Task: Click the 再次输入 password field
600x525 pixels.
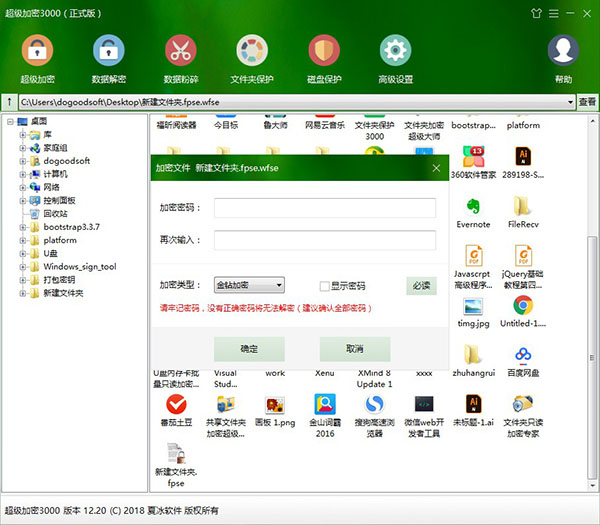Action: tap(325, 240)
